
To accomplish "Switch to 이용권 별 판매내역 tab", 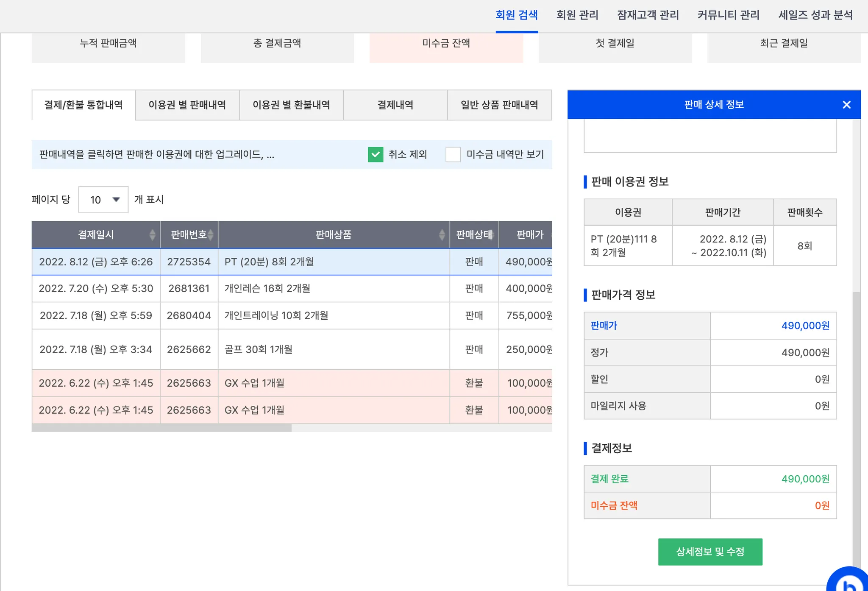I will click(x=187, y=105).
